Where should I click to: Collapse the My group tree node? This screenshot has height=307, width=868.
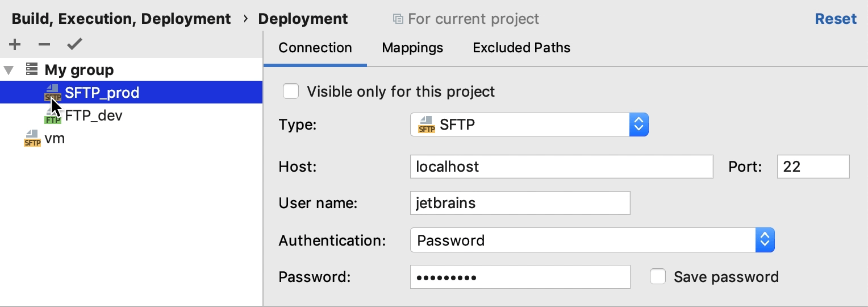coord(9,70)
